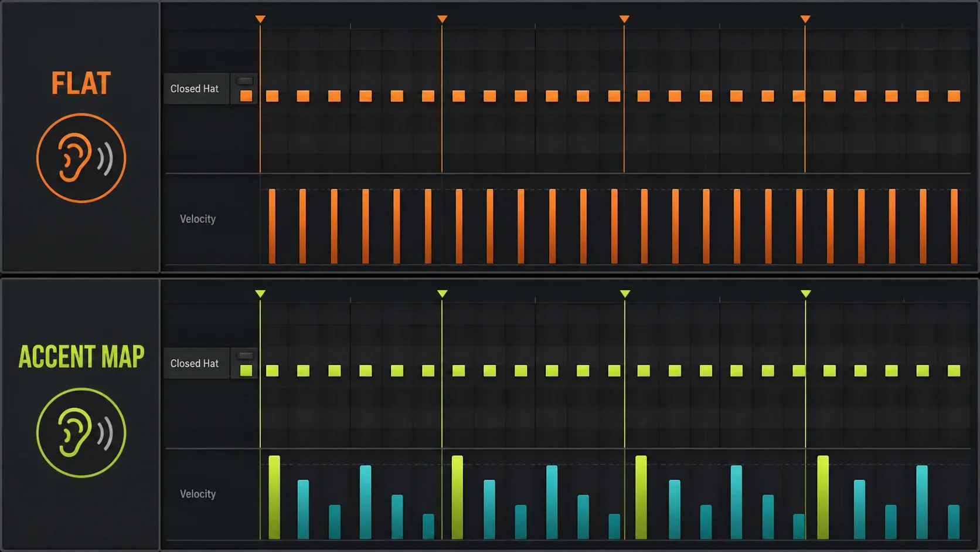Click the second orange bar marker triangle
The height and width of the screenshot is (552, 980).
(443, 19)
